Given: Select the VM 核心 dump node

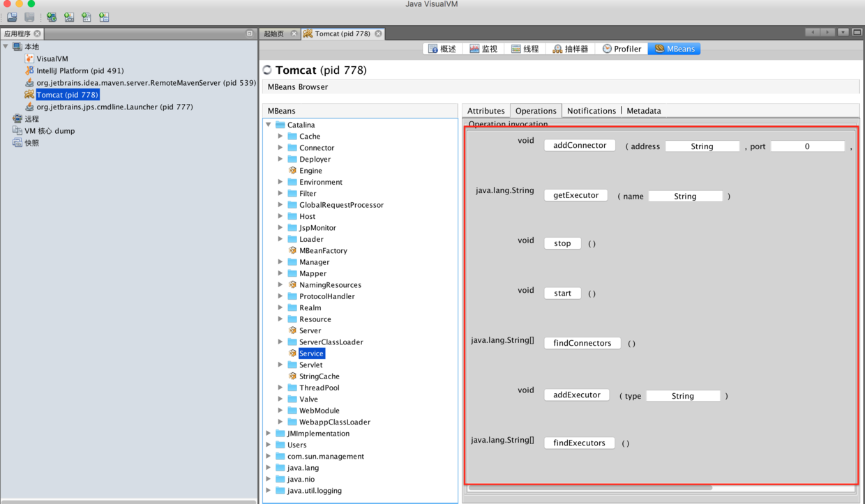Looking at the screenshot, I should (50, 130).
